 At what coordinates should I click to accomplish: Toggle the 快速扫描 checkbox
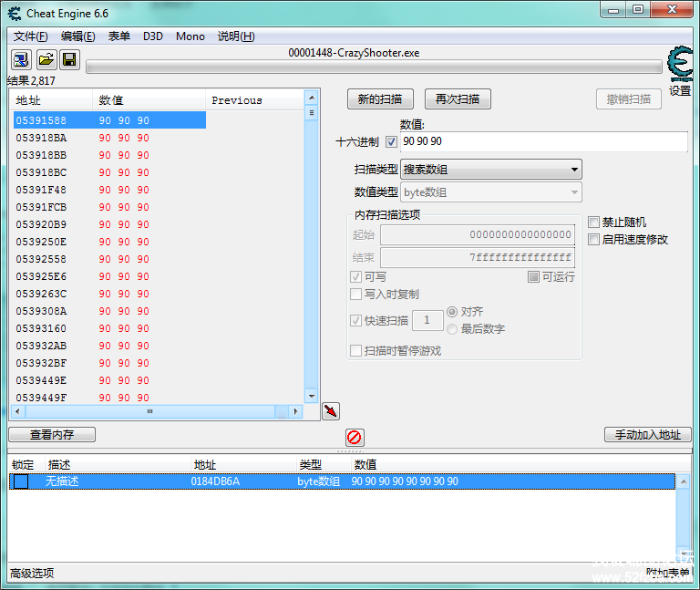click(355, 320)
